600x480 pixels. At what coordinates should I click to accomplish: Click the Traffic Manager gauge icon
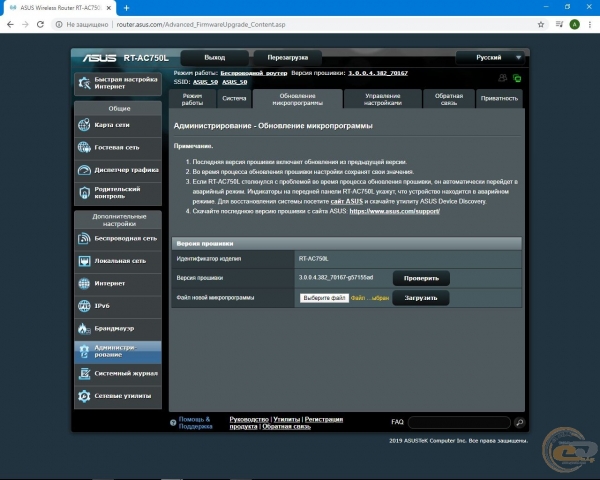84,170
